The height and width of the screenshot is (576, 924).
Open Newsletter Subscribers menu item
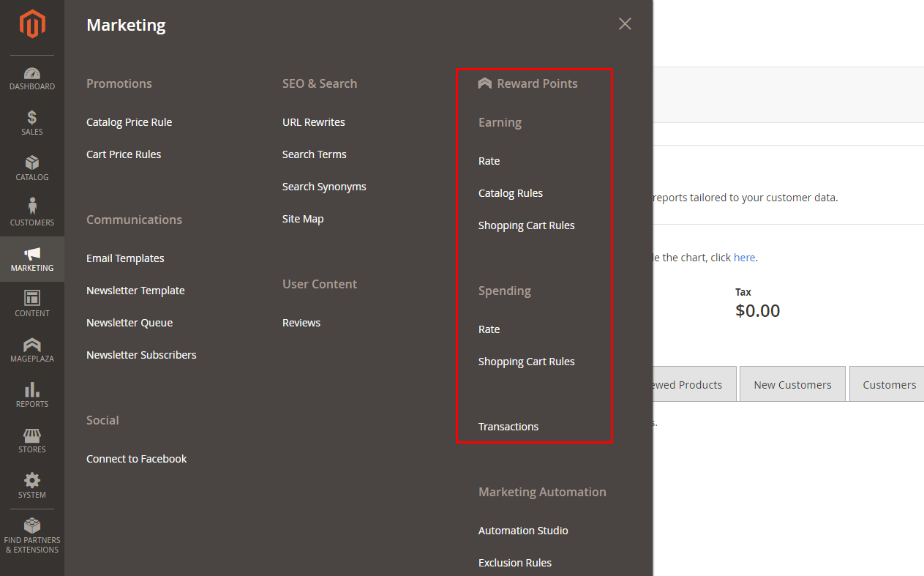click(141, 355)
